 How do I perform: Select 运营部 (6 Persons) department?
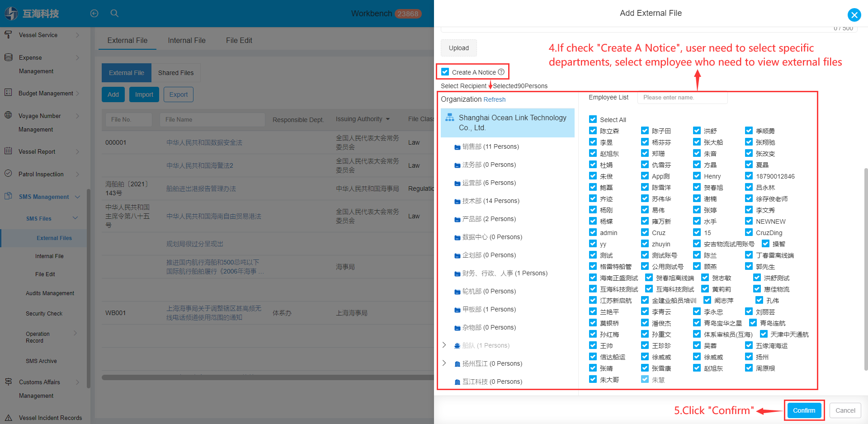pos(489,183)
